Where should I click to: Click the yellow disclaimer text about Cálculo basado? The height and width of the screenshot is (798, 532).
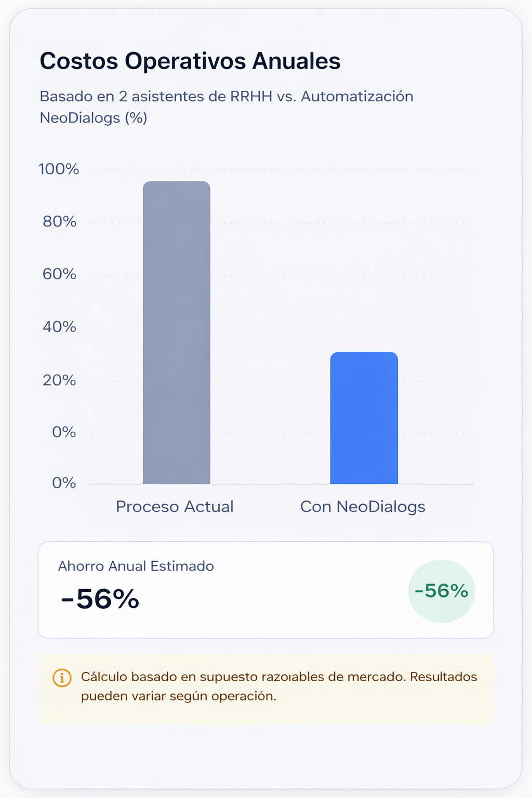tap(279, 686)
